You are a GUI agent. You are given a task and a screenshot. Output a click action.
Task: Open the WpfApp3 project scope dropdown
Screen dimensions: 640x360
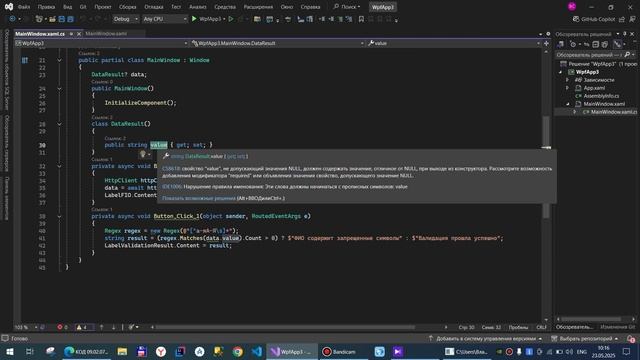pyautogui.click(x=101, y=43)
